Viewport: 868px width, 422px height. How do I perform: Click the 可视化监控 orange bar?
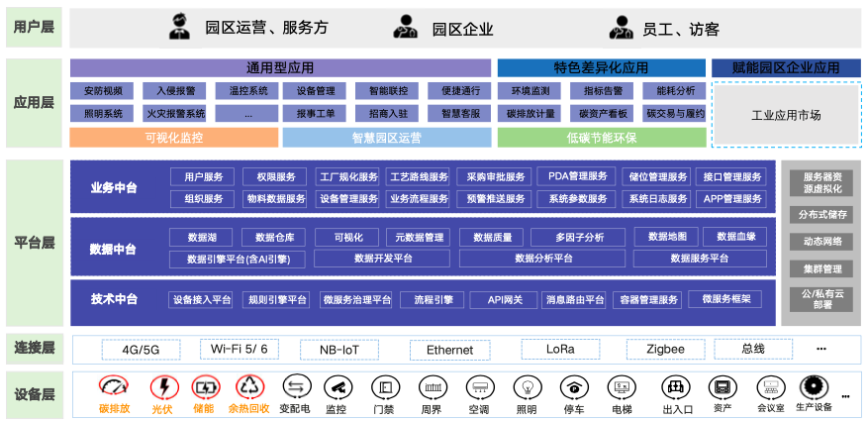click(174, 138)
